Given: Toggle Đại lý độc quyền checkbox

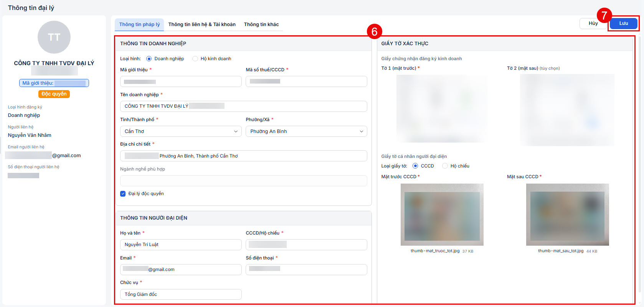Looking at the screenshot, I should pos(123,194).
